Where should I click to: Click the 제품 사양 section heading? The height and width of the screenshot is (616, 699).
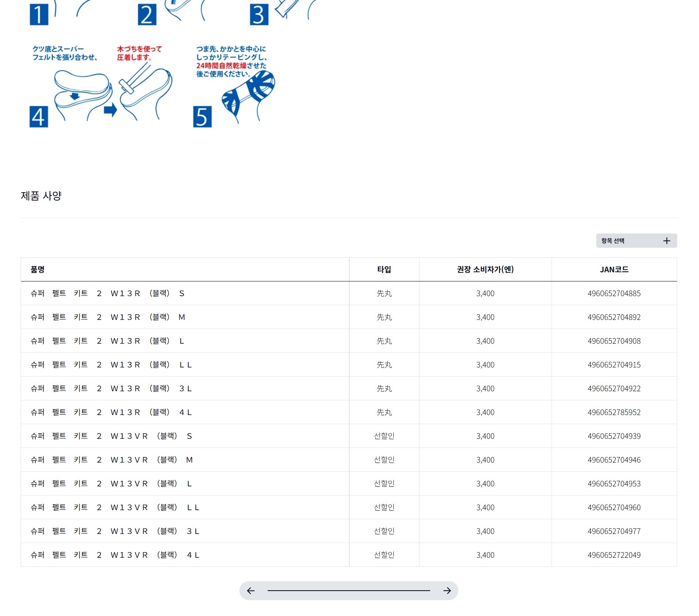[41, 196]
